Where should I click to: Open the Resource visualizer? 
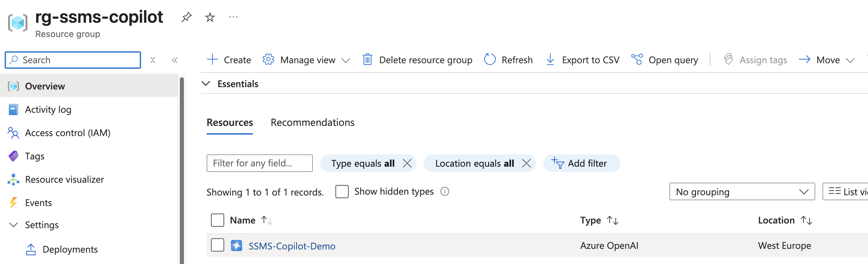(x=64, y=179)
